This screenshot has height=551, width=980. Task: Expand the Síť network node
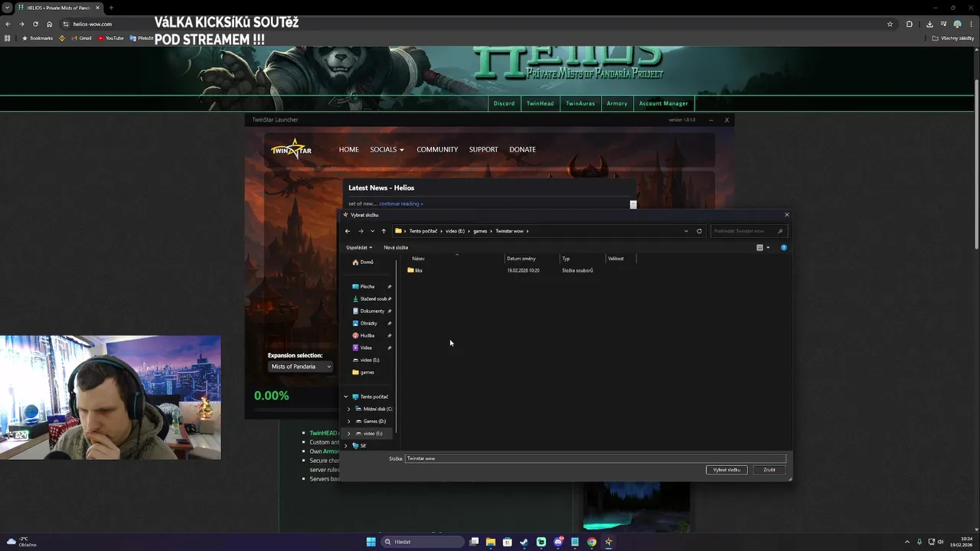pos(345,445)
